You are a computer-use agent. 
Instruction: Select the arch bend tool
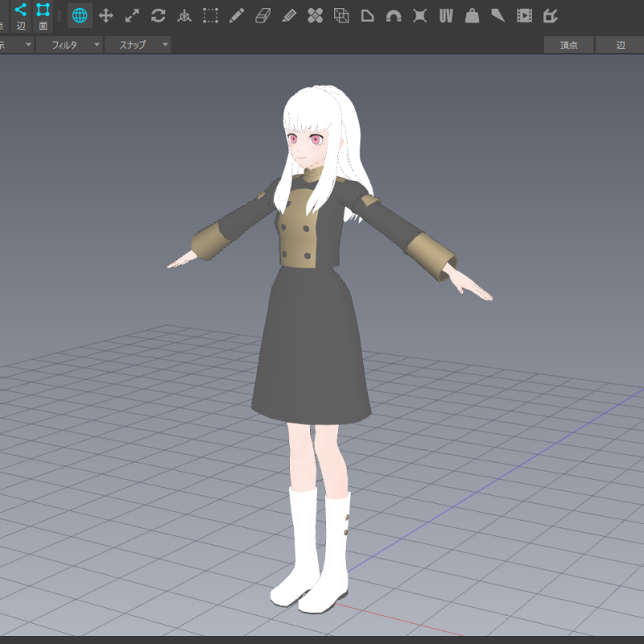[394, 16]
